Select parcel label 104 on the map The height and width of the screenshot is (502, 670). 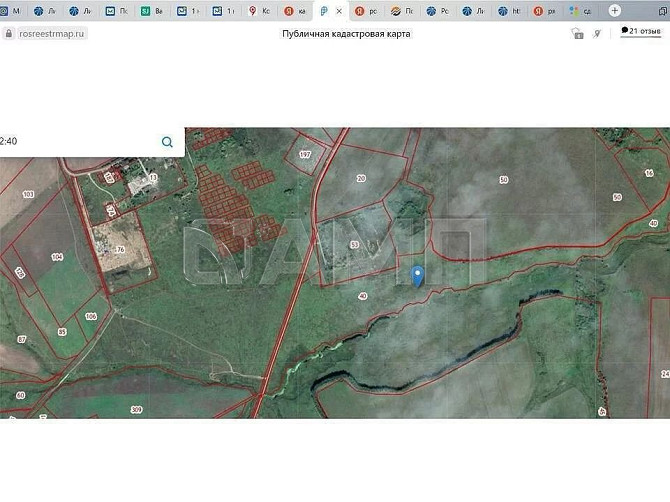57,257
